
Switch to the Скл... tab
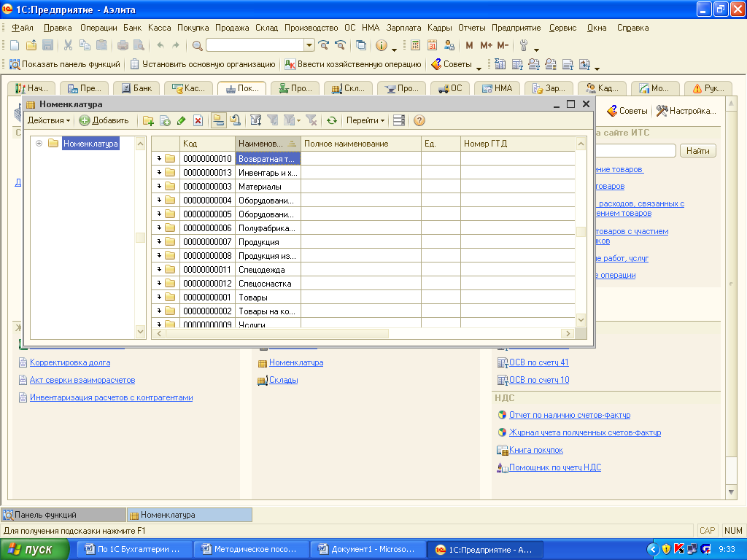pos(348,88)
